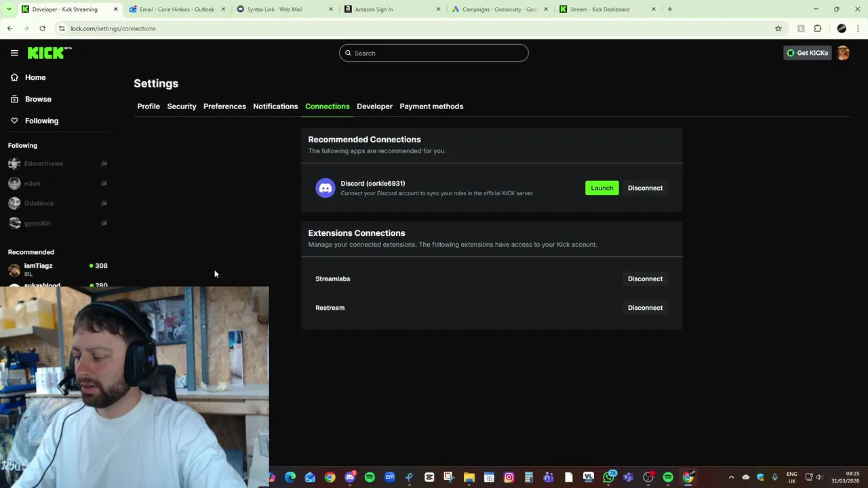Image resolution: width=868 pixels, height=488 pixels.
Task: Close the Developer - Kick Streaming tab
Action: tap(115, 9)
